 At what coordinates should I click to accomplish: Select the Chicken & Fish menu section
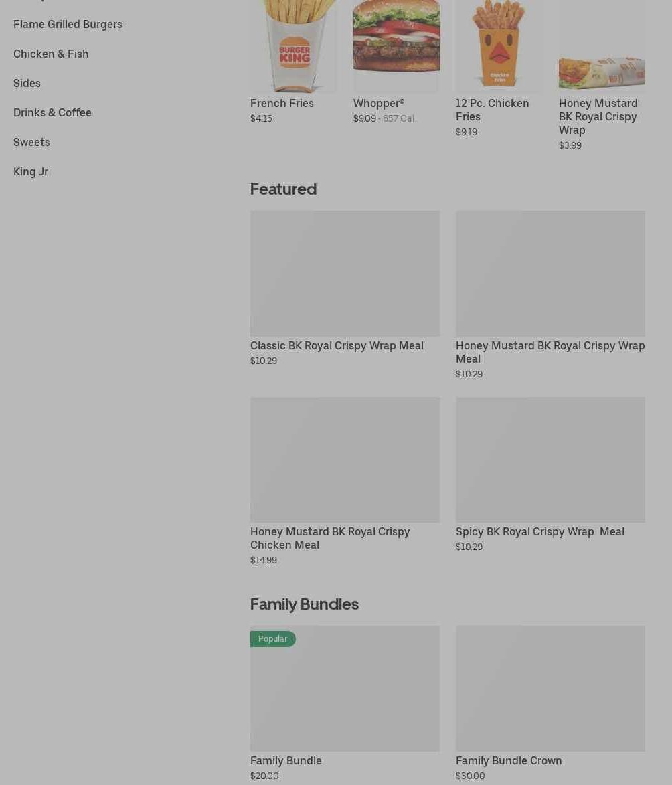(x=51, y=54)
